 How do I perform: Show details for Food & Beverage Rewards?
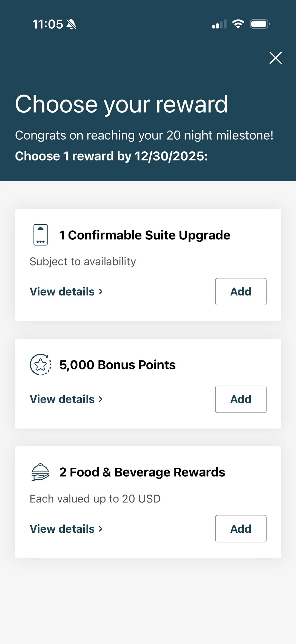[66, 529]
